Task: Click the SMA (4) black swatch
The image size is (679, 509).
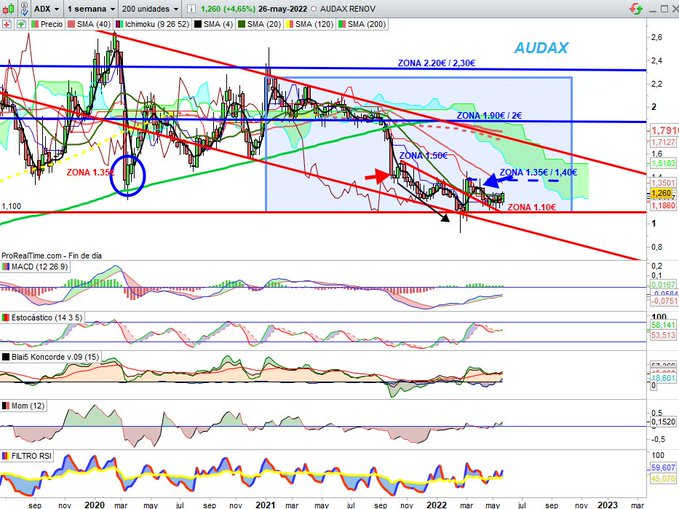Action: click(x=197, y=24)
